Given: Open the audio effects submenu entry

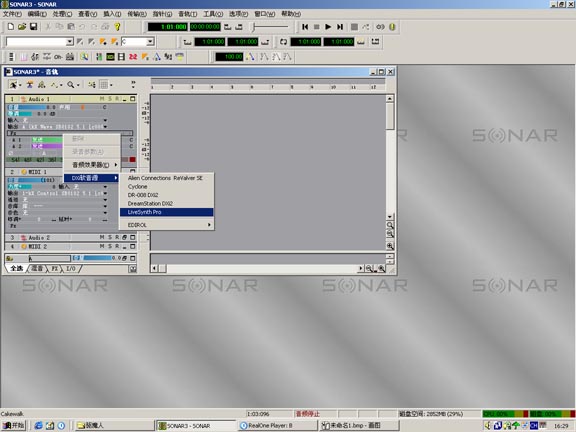Looking at the screenshot, I should (91, 165).
